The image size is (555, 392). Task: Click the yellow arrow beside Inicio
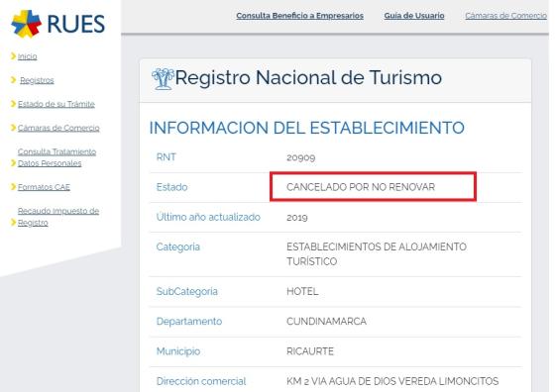(x=14, y=55)
